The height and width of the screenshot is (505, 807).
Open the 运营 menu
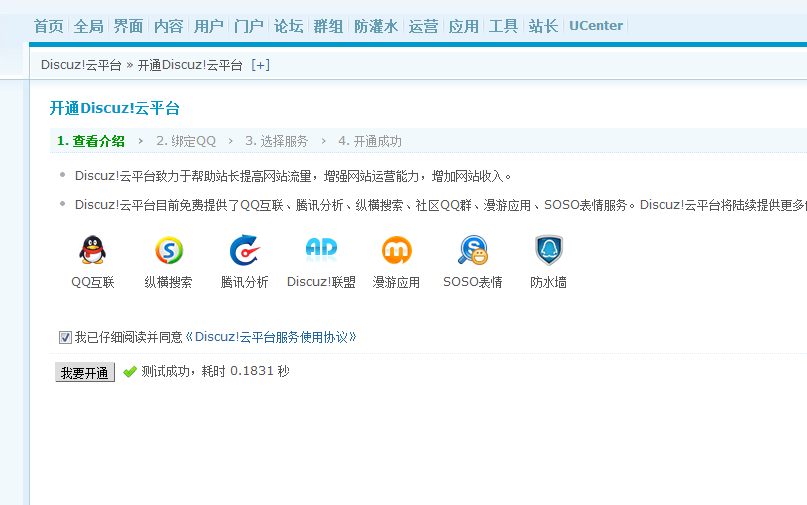424,26
